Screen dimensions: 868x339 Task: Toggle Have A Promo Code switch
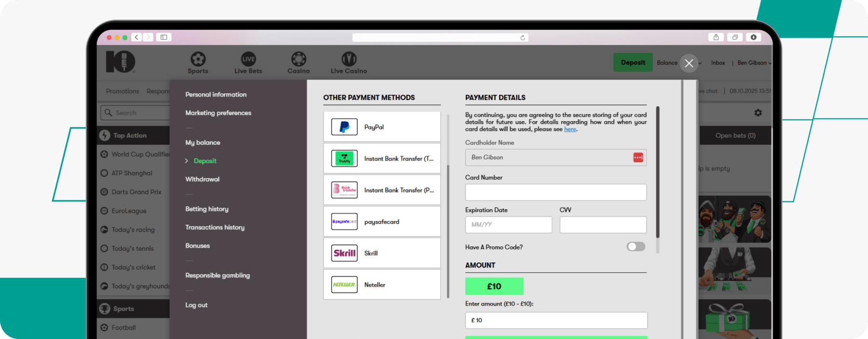(636, 247)
